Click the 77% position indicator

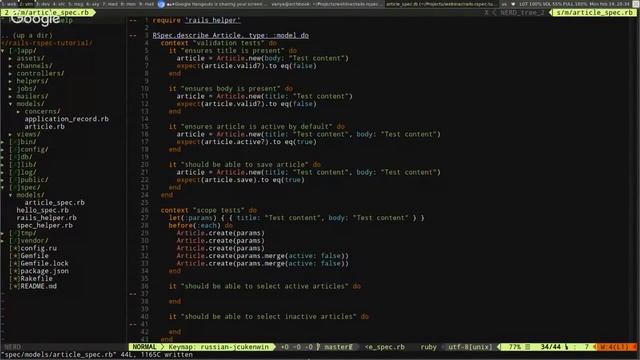pyautogui.click(x=515, y=347)
